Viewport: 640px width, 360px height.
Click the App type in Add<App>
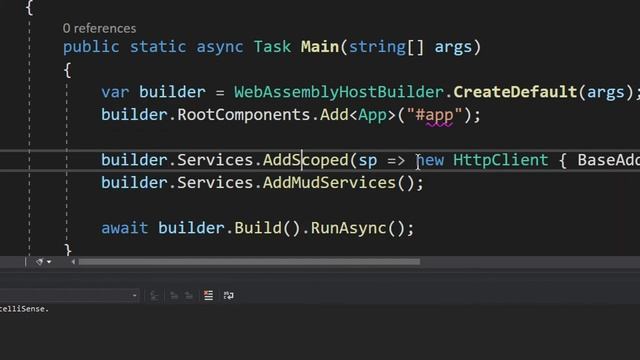click(372, 115)
